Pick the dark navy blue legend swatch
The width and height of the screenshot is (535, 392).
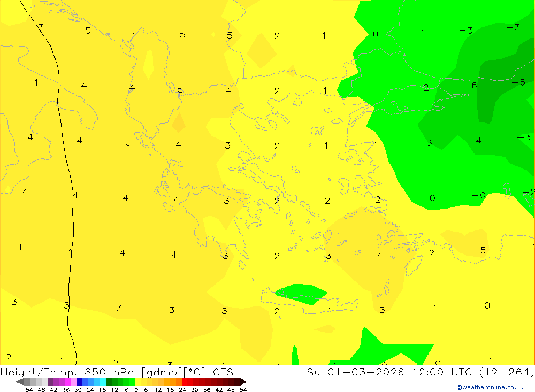coord(80,382)
